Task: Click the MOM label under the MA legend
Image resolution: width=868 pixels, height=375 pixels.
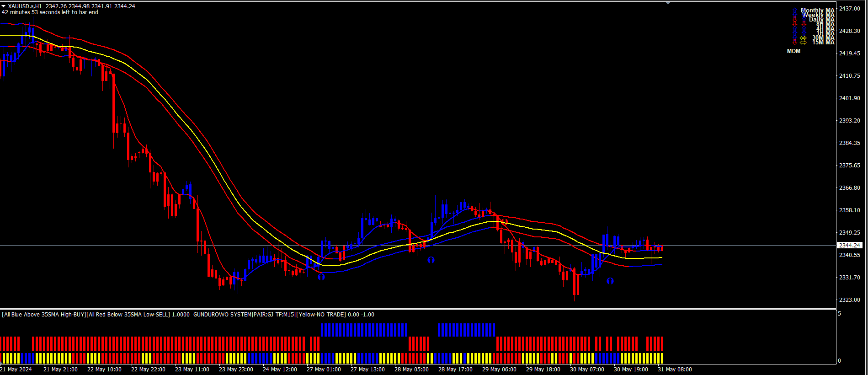Action: 793,51
